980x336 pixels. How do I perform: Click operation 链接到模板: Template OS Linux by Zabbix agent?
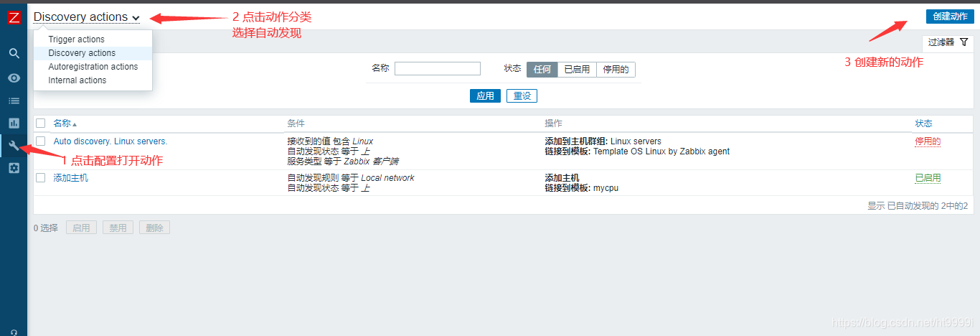637,151
